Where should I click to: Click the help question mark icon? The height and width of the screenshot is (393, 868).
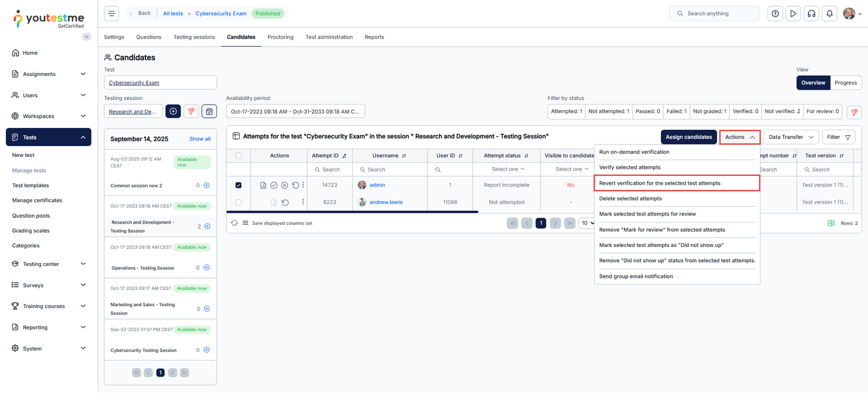point(775,14)
